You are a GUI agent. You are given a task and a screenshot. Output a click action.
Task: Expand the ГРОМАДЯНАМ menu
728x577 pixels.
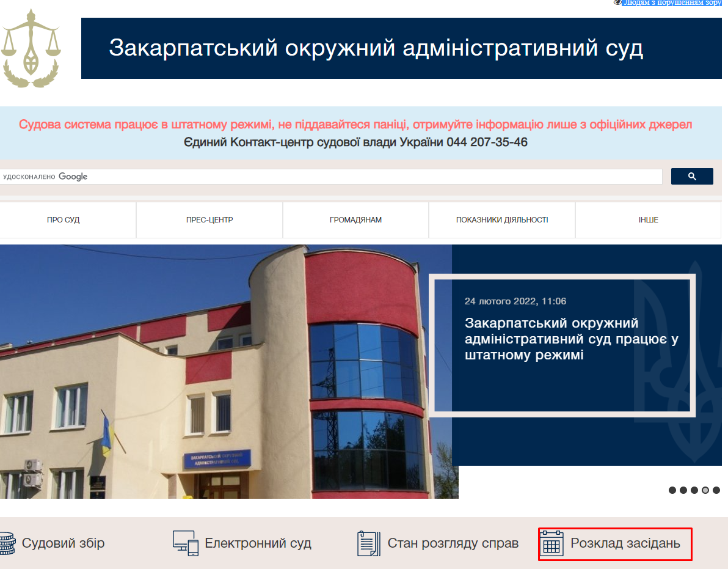coord(355,220)
